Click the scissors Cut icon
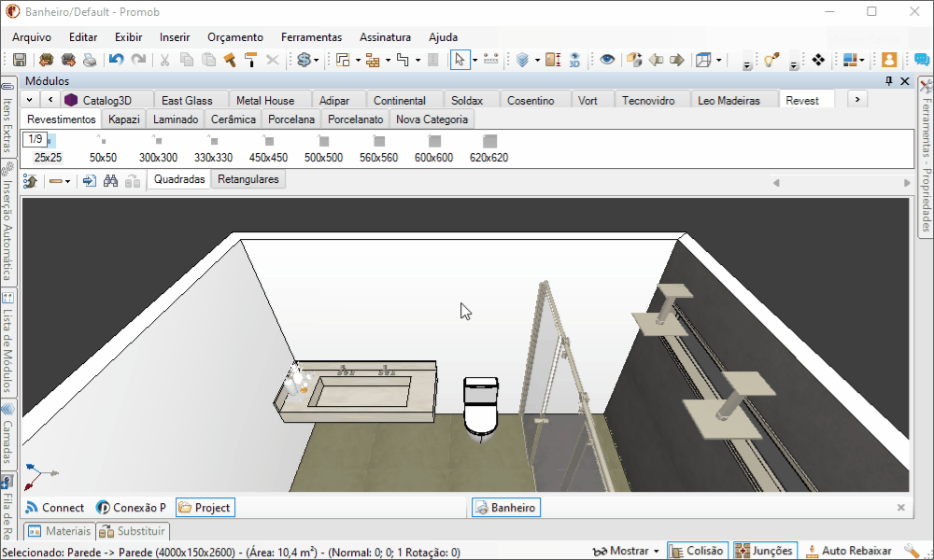Viewport: 934px width, 560px height. 164,60
